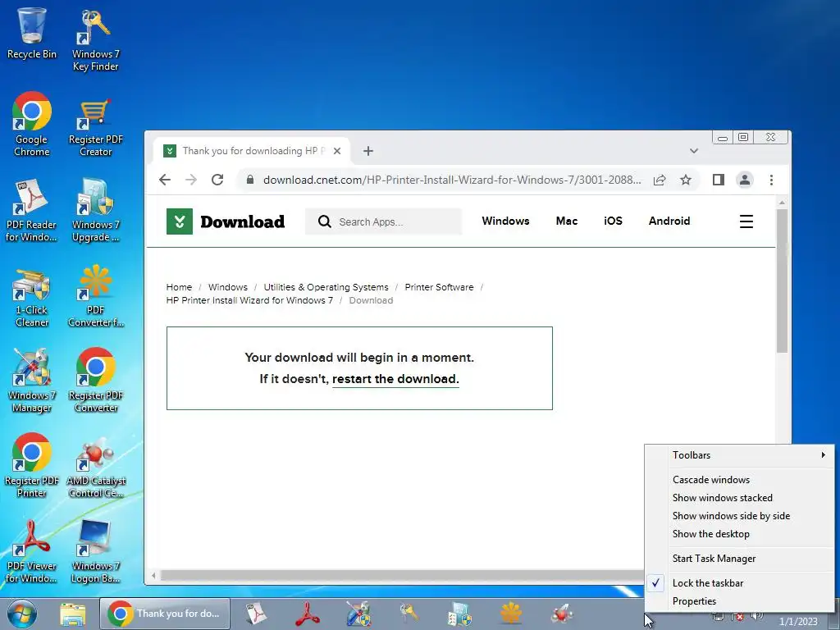
Task: Open Register PDF Creator desktop shortcut
Action: pyautogui.click(x=95, y=127)
